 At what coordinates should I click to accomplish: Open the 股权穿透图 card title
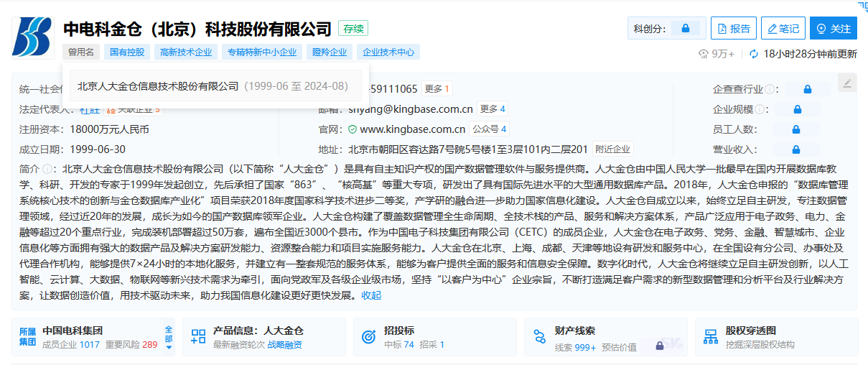coord(751,331)
